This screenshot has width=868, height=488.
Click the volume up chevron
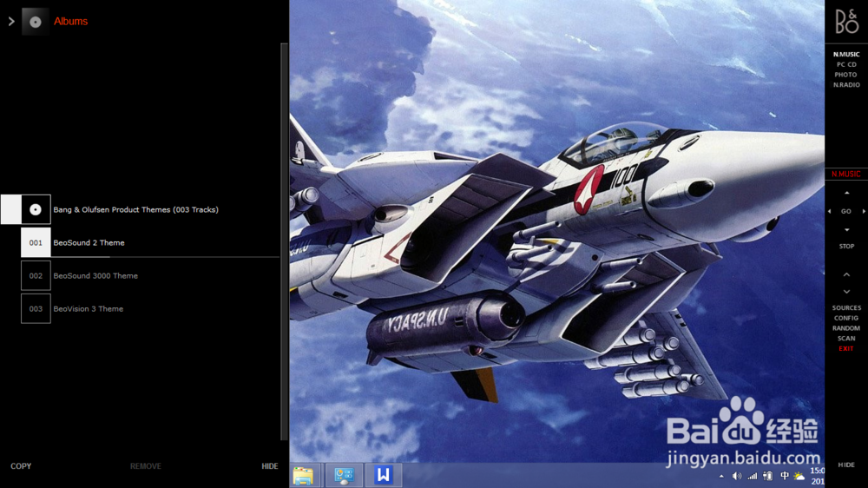pyautogui.click(x=846, y=274)
